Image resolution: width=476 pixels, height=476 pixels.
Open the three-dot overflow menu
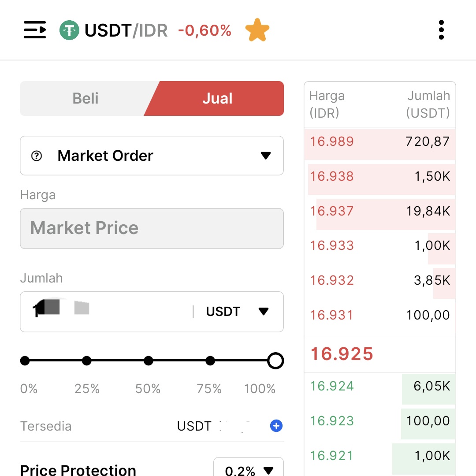(441, 30)
